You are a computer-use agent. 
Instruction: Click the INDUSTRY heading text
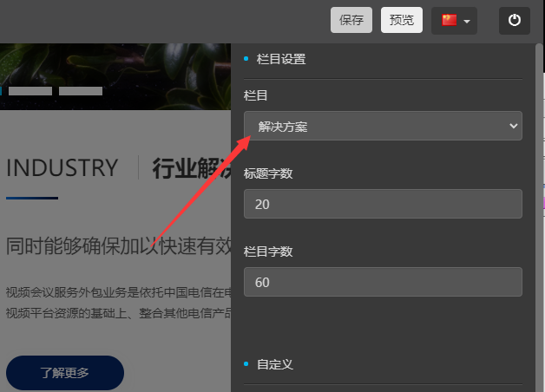click(62, 167)
